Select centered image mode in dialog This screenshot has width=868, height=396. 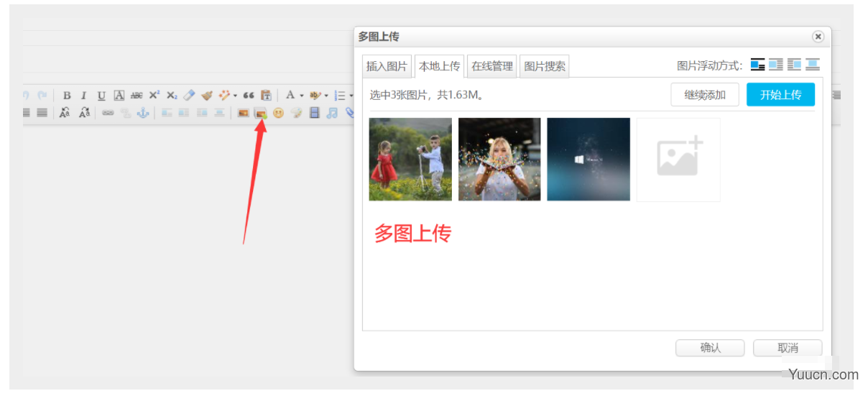point(813,65)
